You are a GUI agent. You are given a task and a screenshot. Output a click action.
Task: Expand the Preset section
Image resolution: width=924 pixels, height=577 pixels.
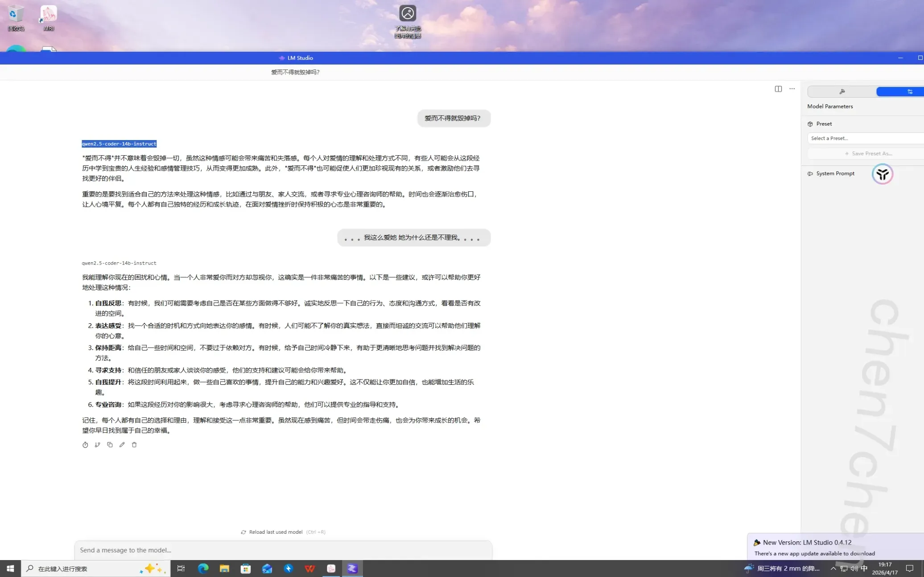[824, 124]
